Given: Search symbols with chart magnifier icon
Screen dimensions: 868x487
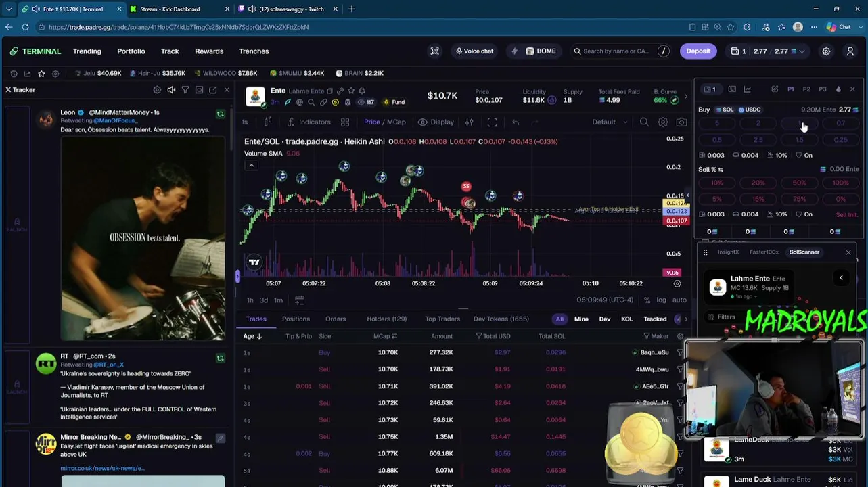Looking at the screenshot, I should pos(644,122).
